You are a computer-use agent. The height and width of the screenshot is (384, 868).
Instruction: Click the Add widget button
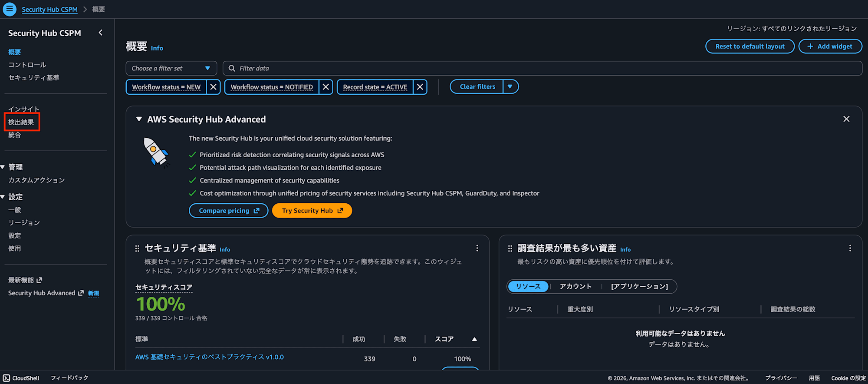pyautogui.click(x=830, y=46)
